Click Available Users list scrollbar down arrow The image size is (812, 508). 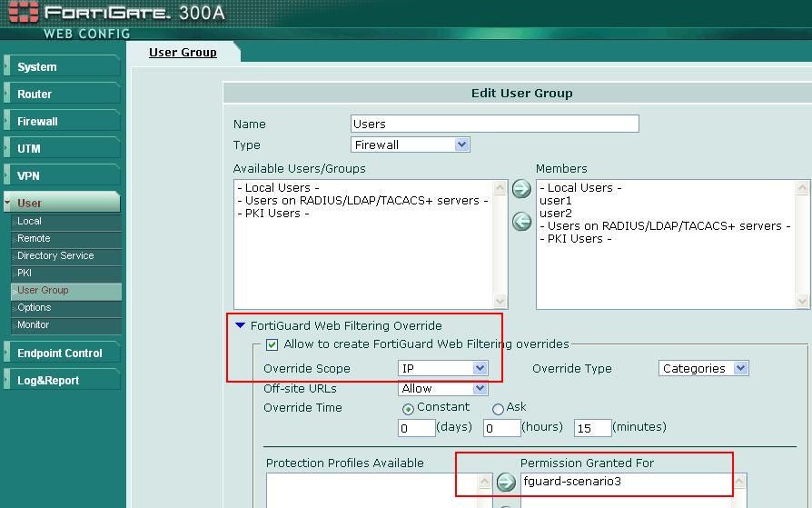coord(500,301)
